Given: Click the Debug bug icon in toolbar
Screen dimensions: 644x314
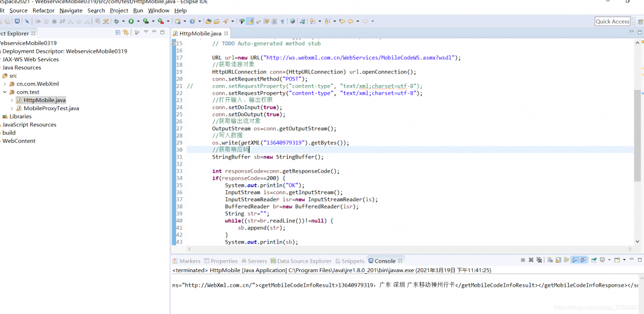Looking at the screenshot, I should (x=116, y=21).
